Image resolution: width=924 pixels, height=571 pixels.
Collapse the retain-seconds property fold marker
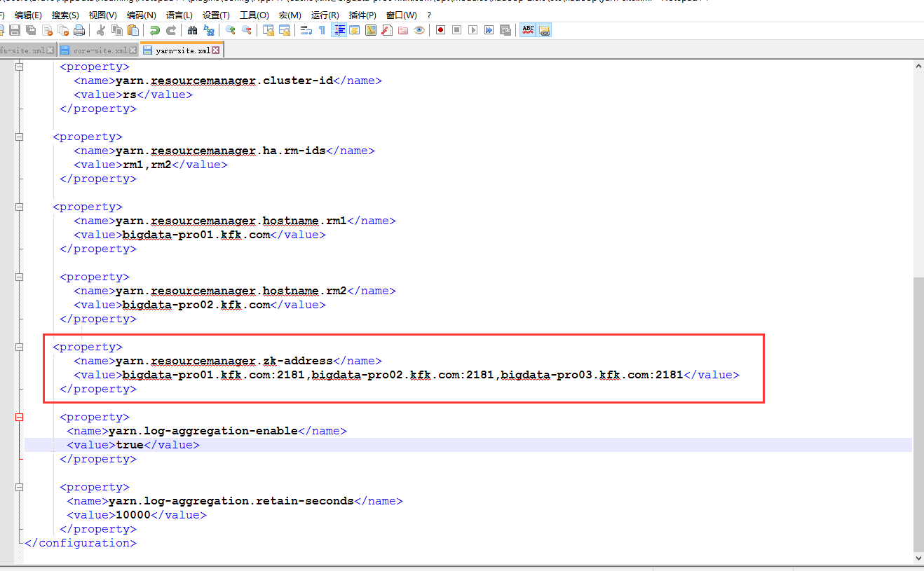20,487
